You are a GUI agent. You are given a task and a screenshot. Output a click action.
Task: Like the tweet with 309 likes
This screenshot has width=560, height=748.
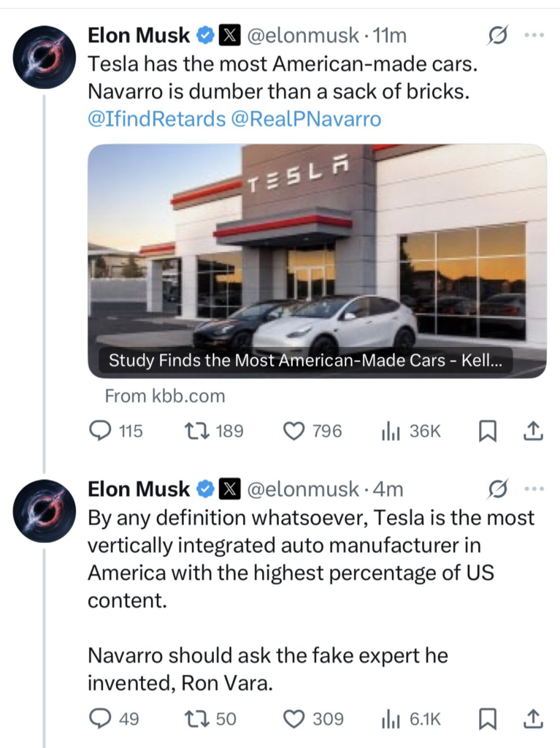tap(294, 720)
